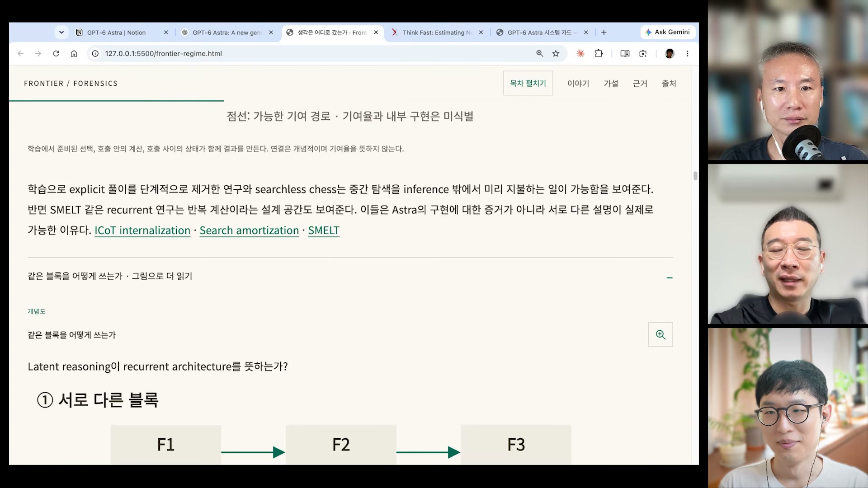868x488 pixels.
Task: Go back to previous page
Action: (x=20, y=53)
